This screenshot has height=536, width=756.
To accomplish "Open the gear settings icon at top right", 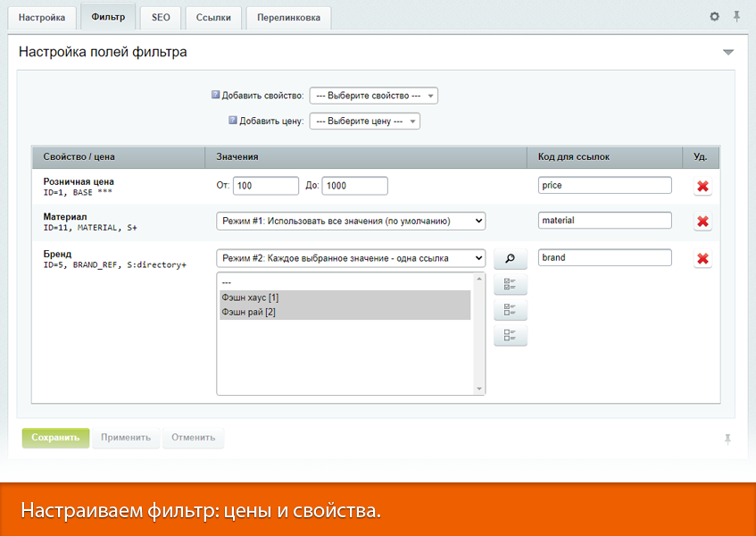I will 714,17.
